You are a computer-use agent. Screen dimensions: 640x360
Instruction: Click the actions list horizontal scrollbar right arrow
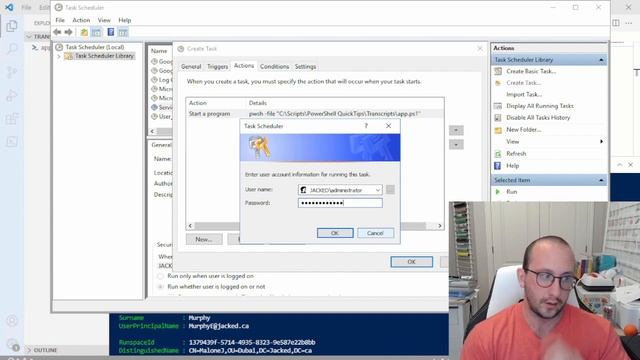(440, 226)
